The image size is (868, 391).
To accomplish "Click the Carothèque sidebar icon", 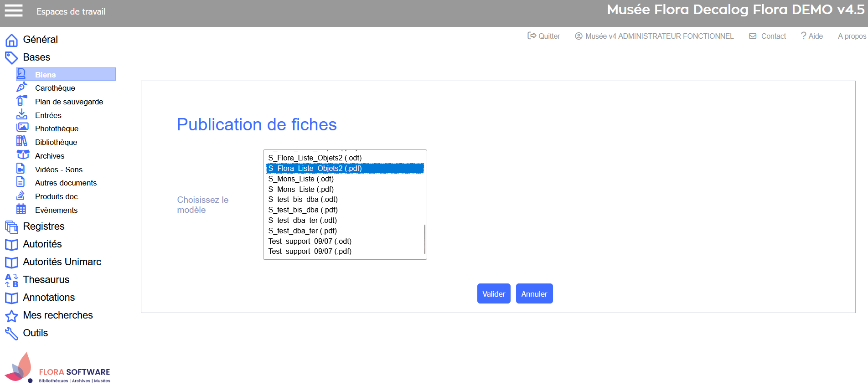I will (x=21, y=87).
